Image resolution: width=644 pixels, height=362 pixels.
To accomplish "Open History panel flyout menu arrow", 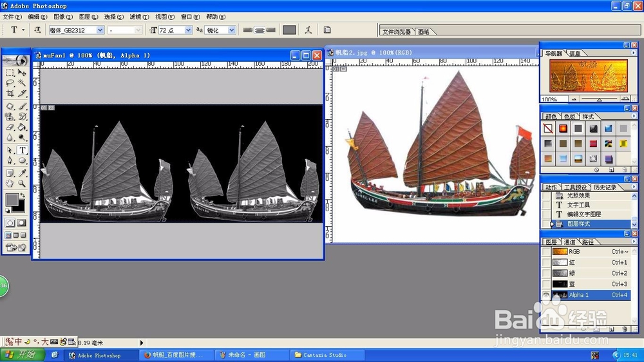I will pyautogui.click(x=633, y=187).
